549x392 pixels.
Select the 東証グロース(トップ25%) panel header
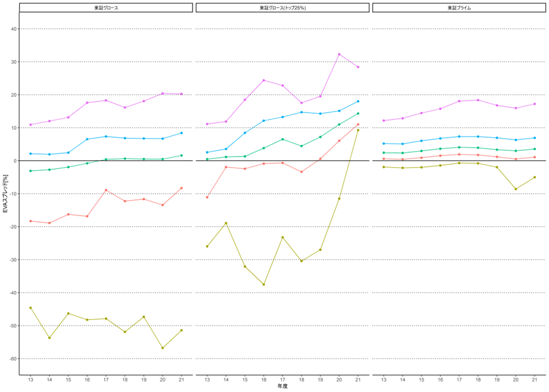click(x=283, y=8)
